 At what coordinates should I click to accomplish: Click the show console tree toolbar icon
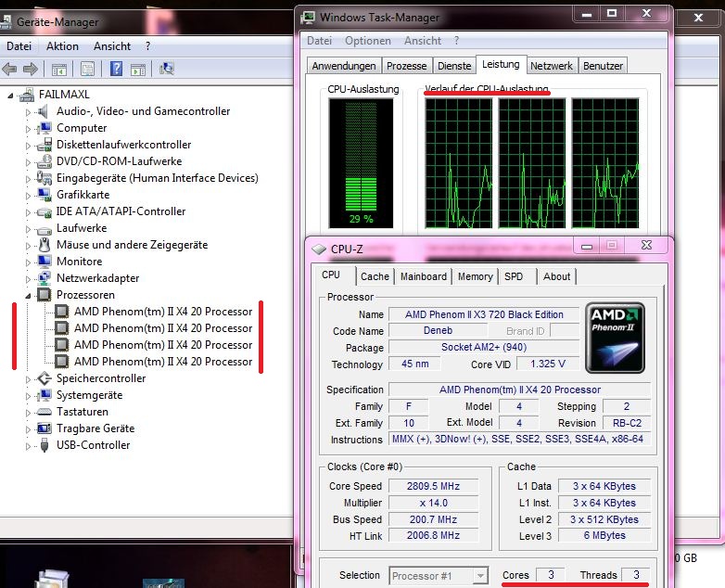tap(59, 70)
